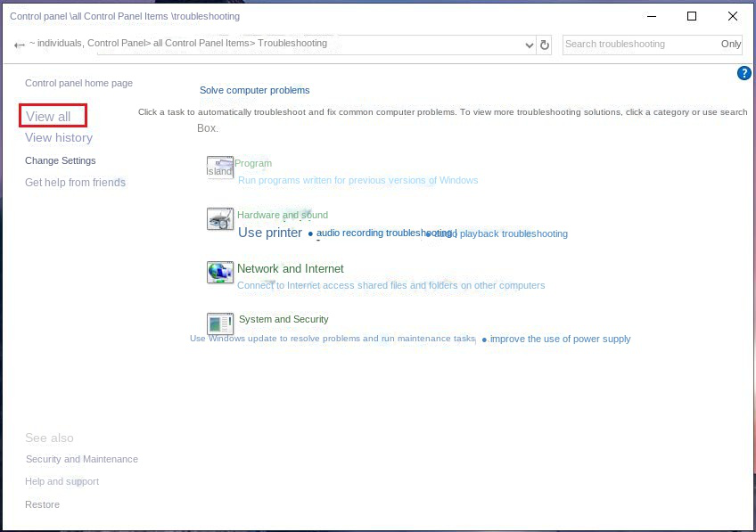Click the refresh button beside address bar

pyautogui.click(x=545, y=45)
